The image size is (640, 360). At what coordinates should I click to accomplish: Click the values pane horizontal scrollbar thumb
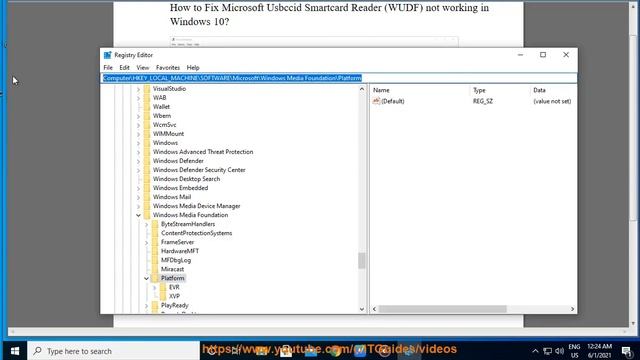coord(442,309)
